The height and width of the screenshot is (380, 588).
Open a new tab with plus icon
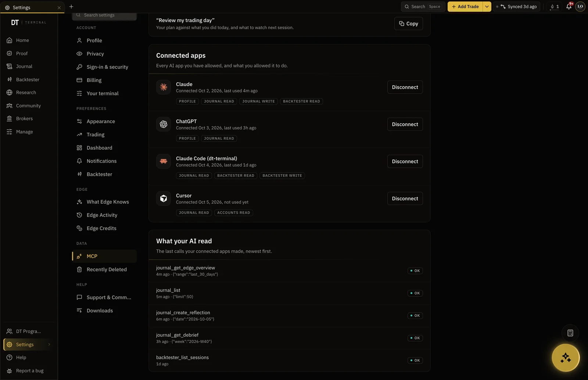tap(71, 7)
